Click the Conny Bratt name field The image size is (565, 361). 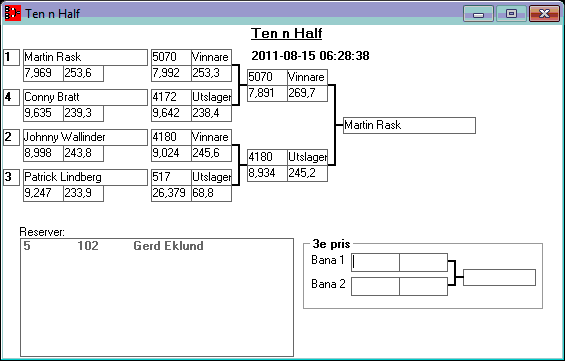coord(85,97)
